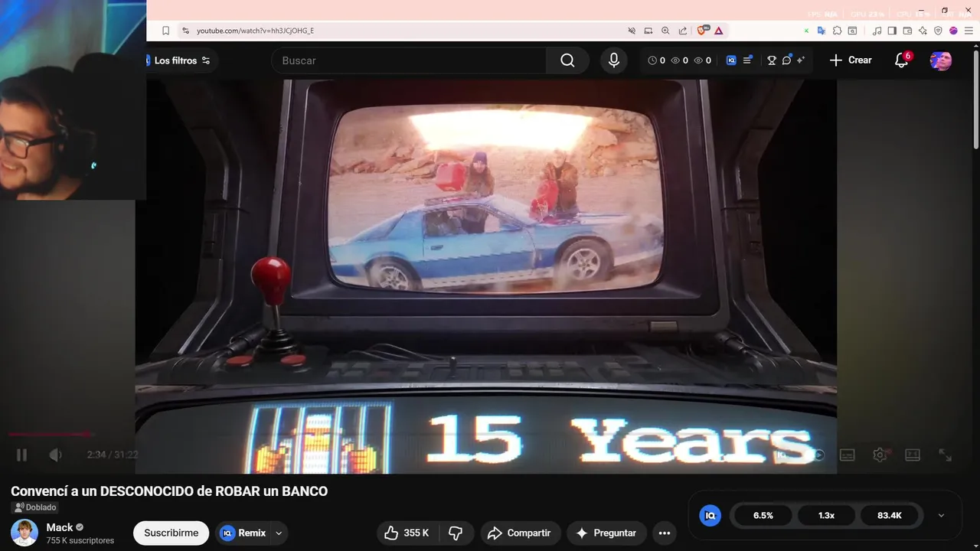This screenshot has width=980, height=551.
Task: Click the 1.3x stat pill
Action: point(827,515)
